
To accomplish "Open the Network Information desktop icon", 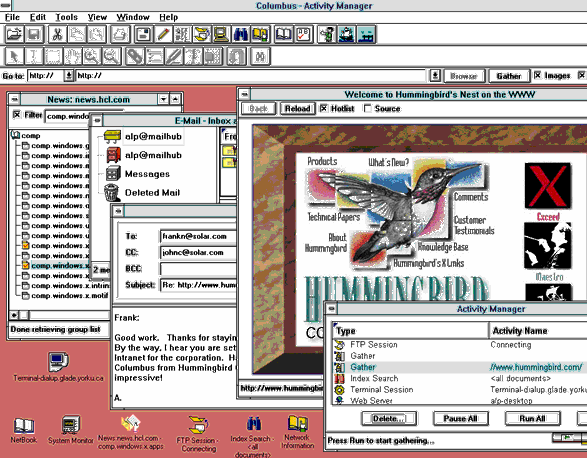I will (298, 431).
